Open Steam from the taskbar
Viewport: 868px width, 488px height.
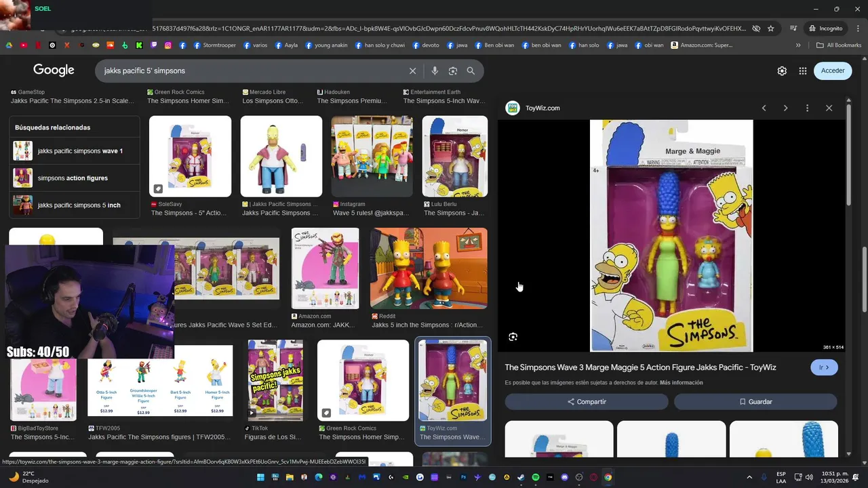point(521,477)
